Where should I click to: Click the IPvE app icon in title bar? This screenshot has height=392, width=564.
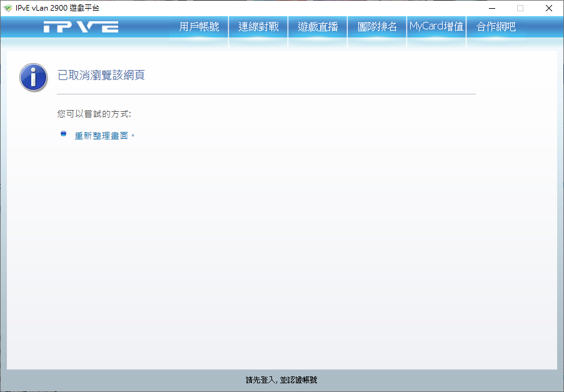coord(8,8)
